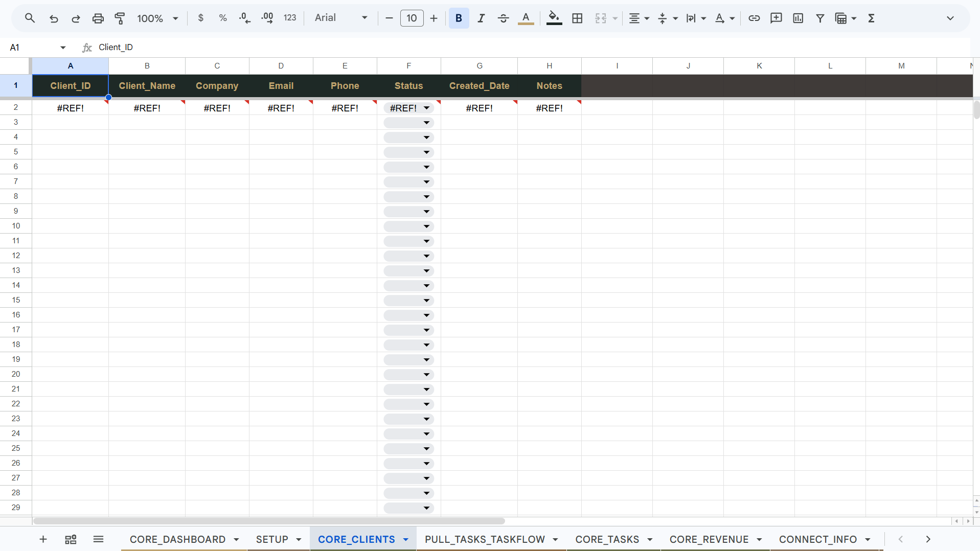Decrease font size with minus button

tap(389, 18)
